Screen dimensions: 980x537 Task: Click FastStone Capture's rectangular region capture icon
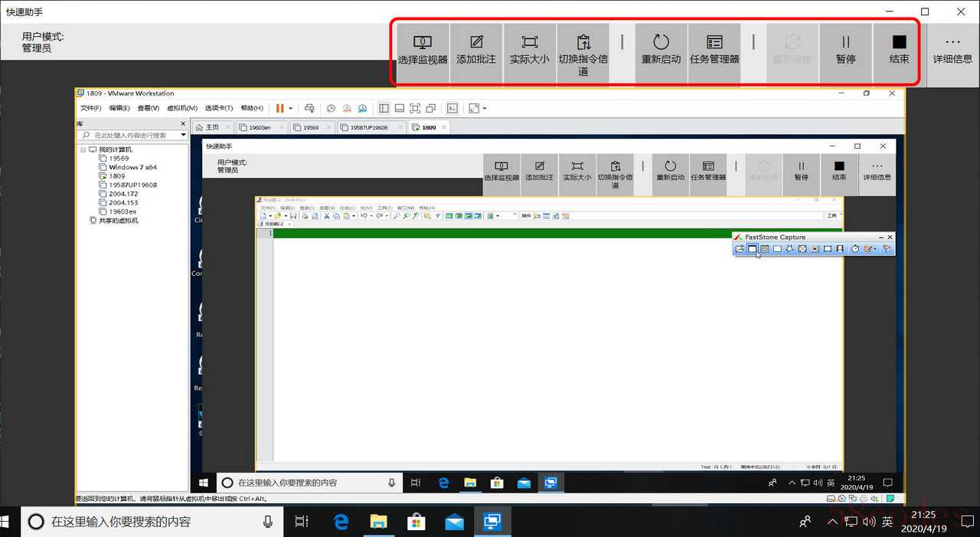[x=777, y=249]
